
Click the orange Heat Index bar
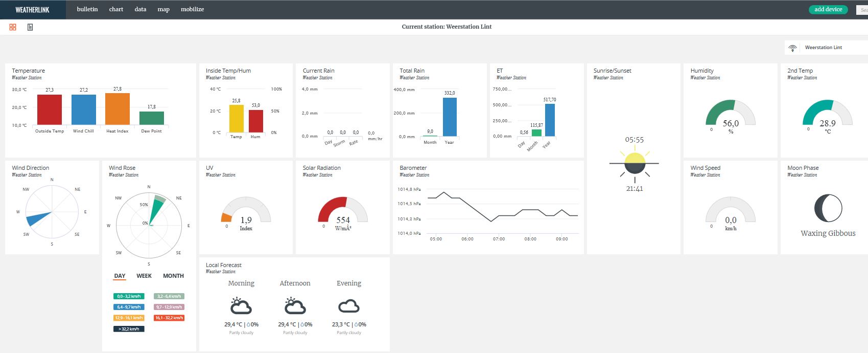[118, 109]
